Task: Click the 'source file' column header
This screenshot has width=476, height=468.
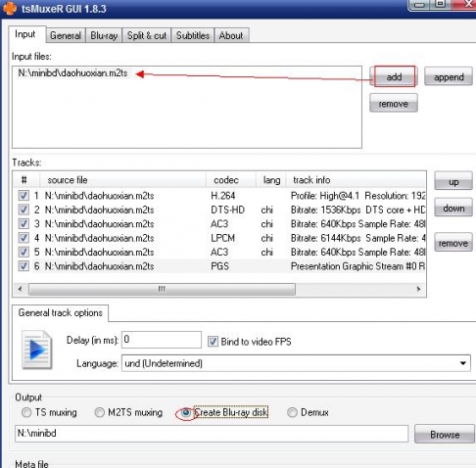Action: click(122, 180)
